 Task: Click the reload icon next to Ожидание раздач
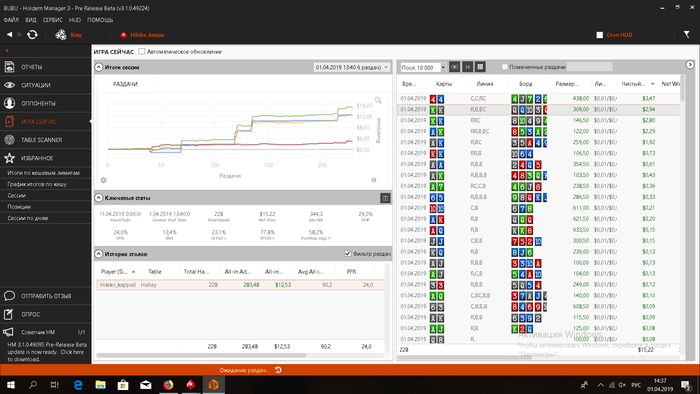(278, 370)
